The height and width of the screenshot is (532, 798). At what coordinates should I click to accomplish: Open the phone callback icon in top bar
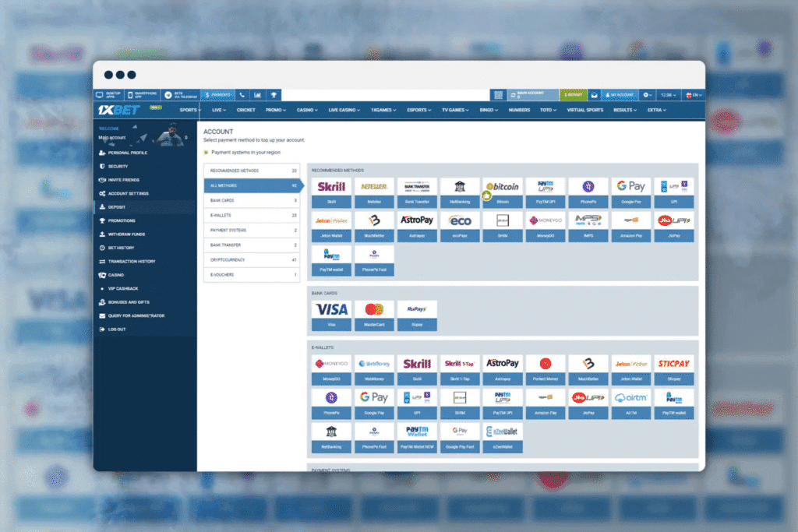click(242, 95)
